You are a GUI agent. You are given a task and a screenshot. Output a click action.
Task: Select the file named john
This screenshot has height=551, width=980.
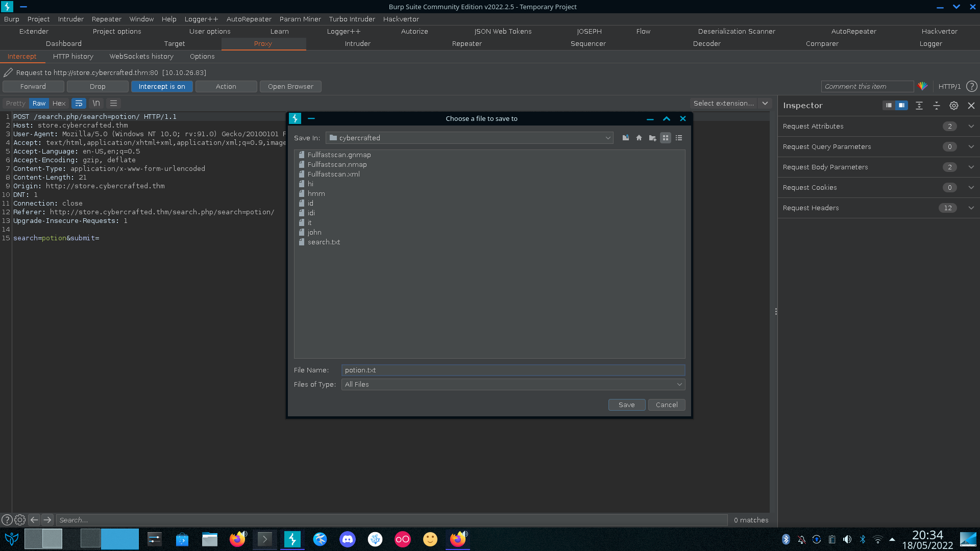[x=310, y=232]
